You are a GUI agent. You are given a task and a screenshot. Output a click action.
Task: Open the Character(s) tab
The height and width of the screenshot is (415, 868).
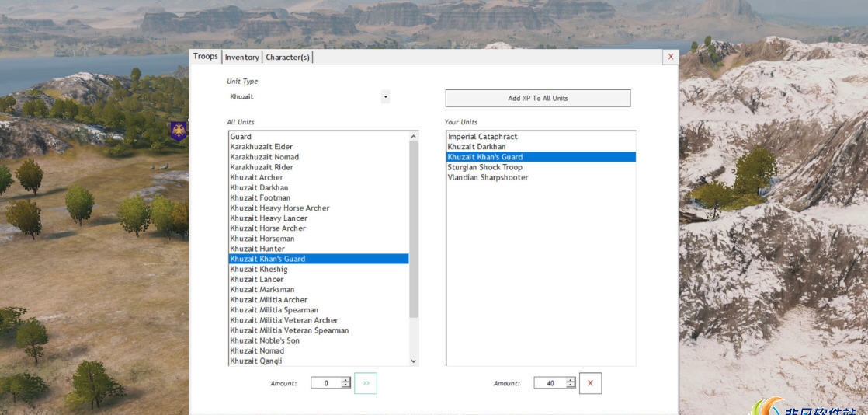(287, 58)
